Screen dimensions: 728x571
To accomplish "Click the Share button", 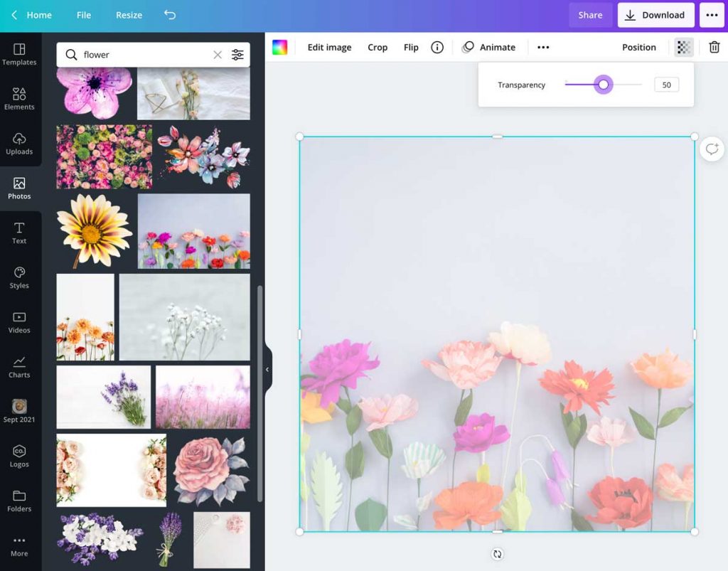I will click(x=590, y=14).
